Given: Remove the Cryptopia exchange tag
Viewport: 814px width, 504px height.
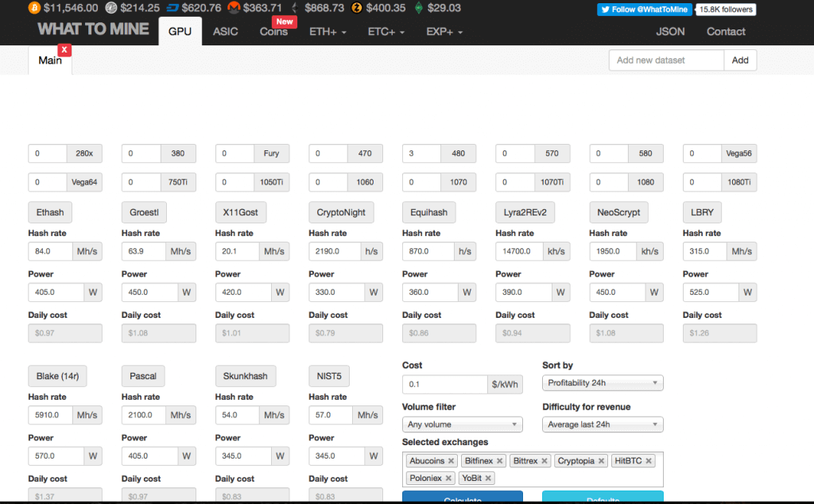Looking at the screenshot, I should click(x=601, y=461).
